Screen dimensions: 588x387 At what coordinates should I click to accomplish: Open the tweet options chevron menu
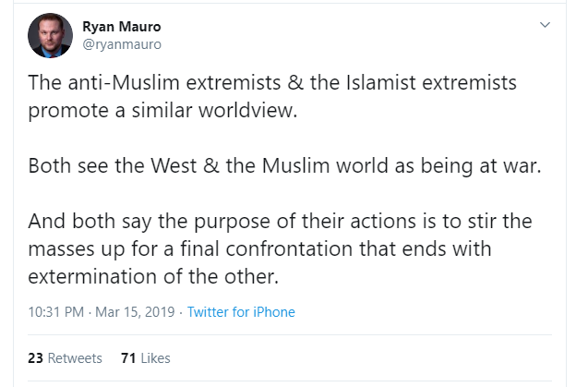[545, 24]
